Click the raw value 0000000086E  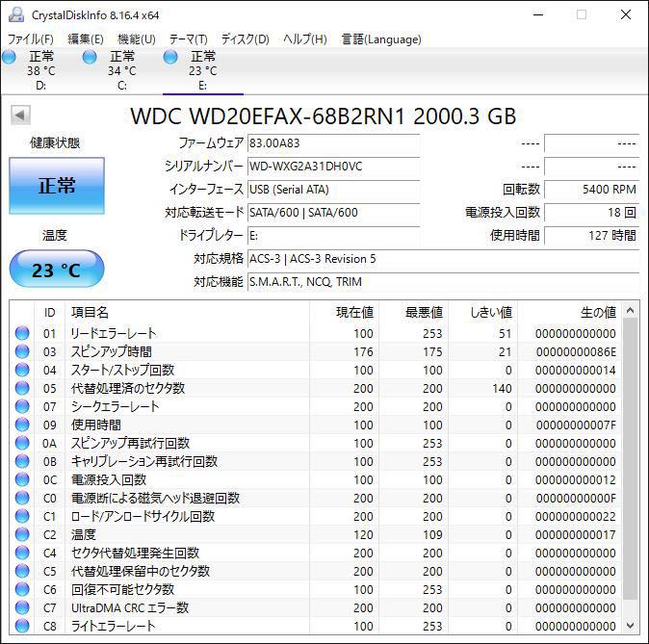pyautogui.click(x=576, y=351)
